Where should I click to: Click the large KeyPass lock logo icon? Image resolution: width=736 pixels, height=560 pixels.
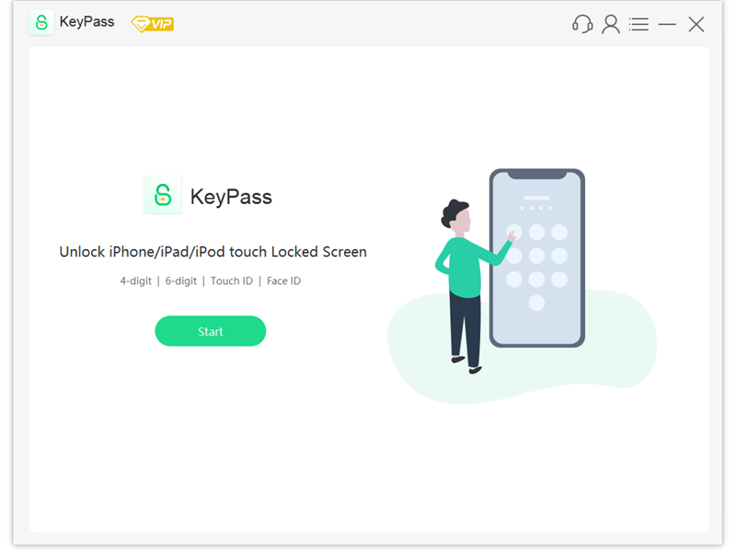[x=163, y=195]
